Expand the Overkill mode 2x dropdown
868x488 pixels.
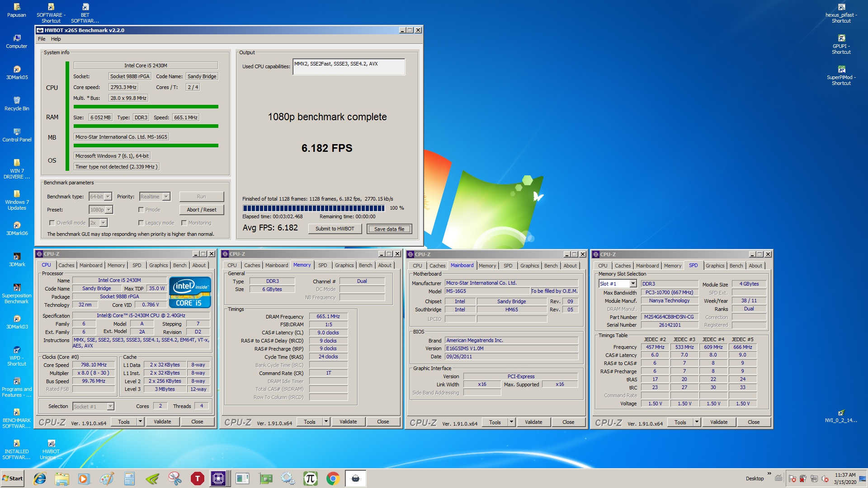tap(104, 223)
